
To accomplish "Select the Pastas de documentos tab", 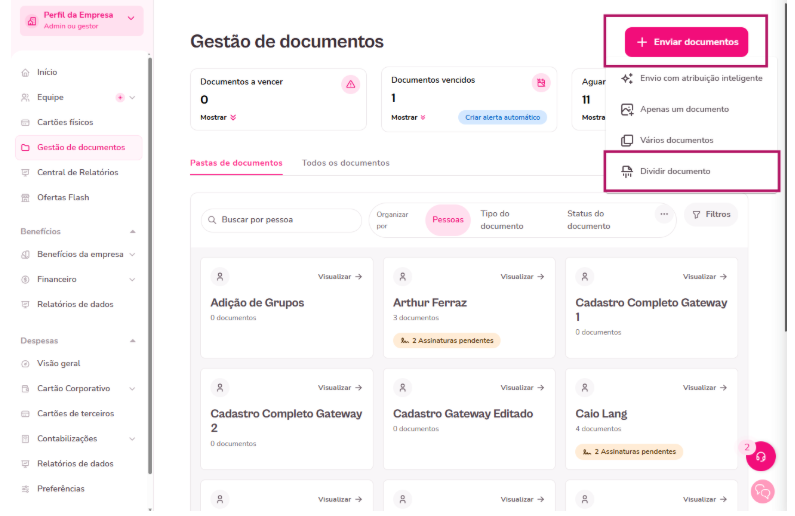I will pos(236,163).
